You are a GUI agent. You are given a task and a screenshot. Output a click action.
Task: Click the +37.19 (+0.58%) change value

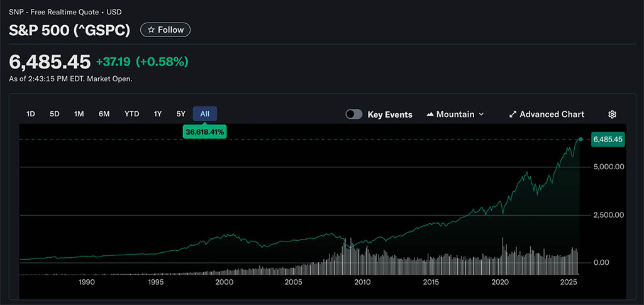coord(142,62)
